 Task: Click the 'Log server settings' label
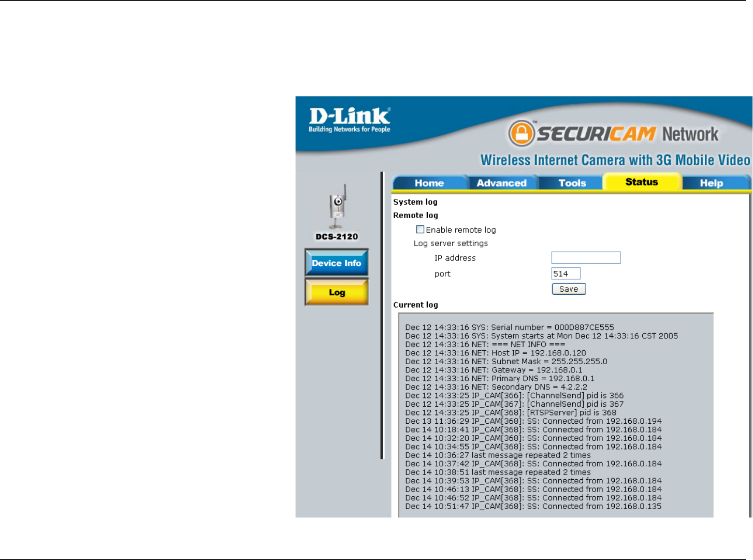451,243
